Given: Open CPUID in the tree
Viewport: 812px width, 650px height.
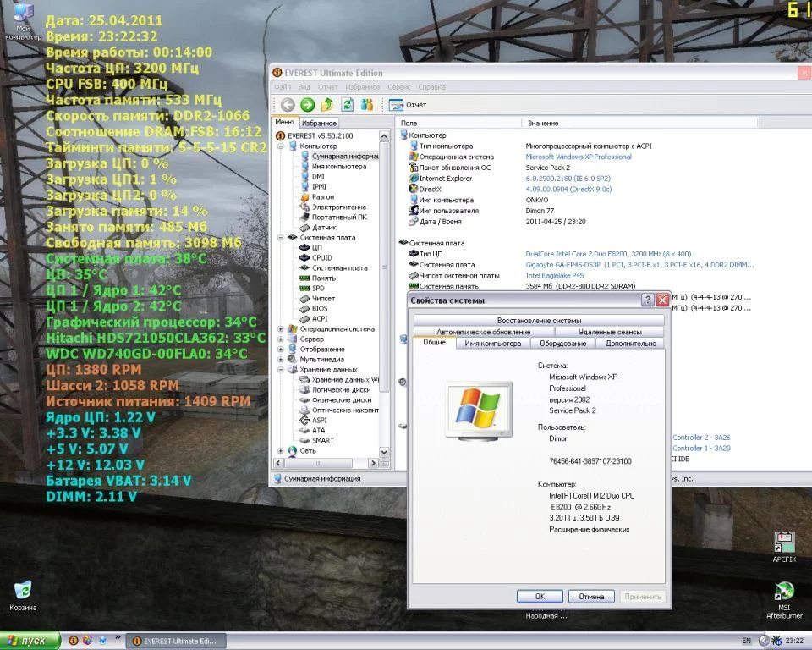Looking at the screenshot, I should (x=322, y=257).
